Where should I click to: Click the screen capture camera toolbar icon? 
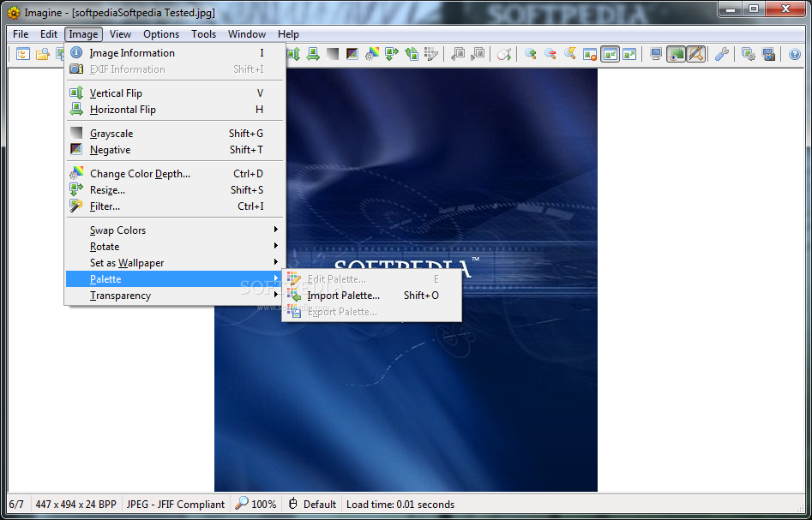tap(768, 54)
